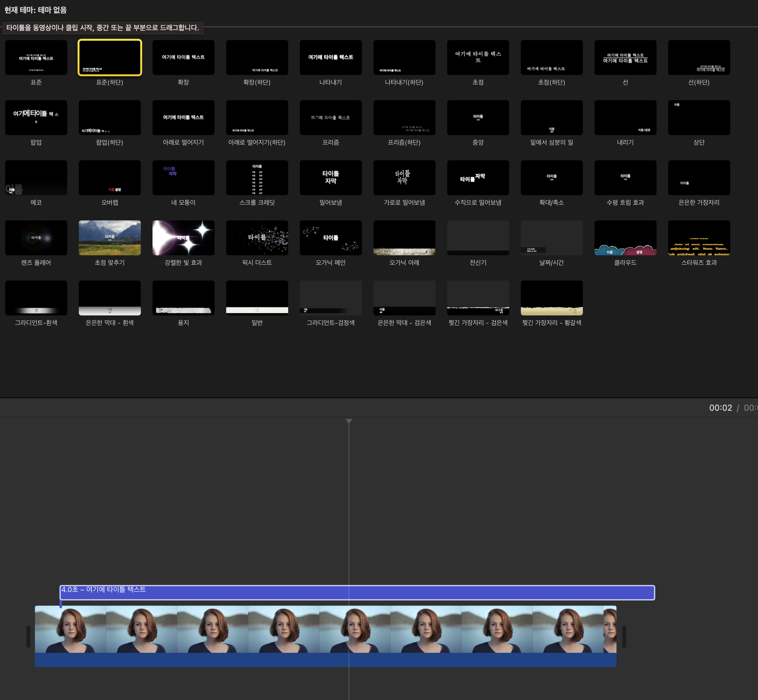Select the 나타내기 title preset
Screen dimensions: 758x700
(x=331, y=58)
